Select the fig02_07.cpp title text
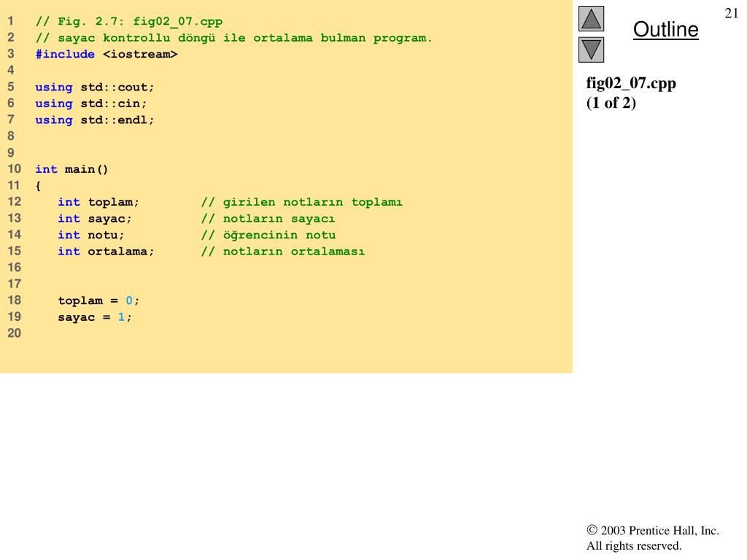The image size is (747, 560). (x=631, y=83)
